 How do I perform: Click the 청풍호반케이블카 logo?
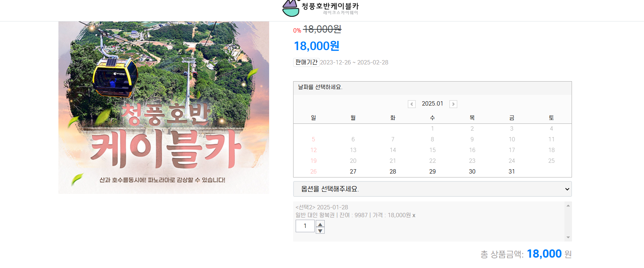coord(321,8)
